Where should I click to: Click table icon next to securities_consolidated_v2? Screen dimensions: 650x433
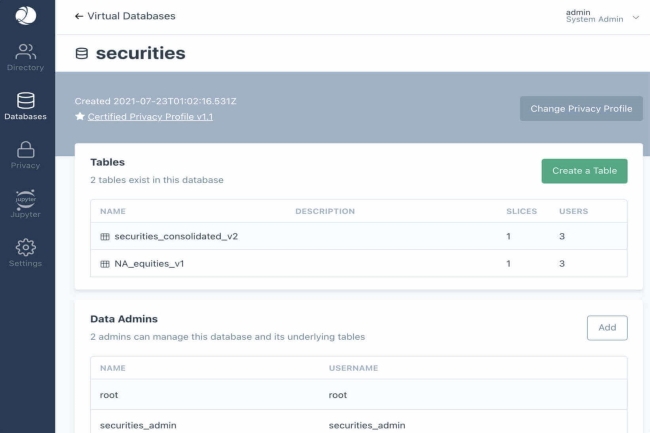(x=104, y=237)
